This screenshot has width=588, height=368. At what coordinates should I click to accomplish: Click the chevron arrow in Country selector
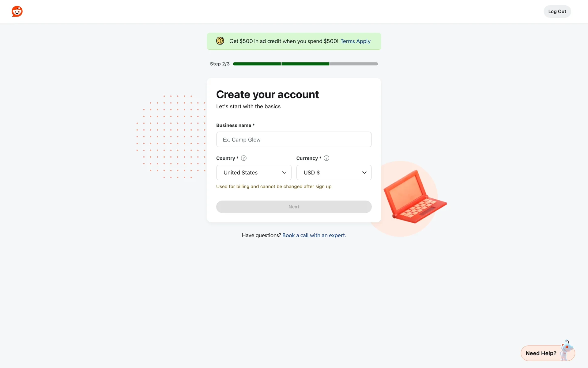[x=284, y=173]
